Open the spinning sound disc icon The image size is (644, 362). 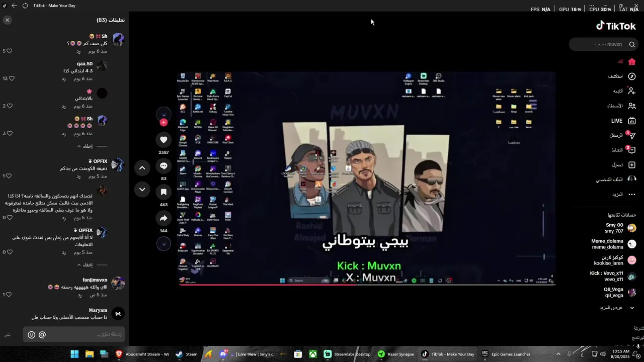pos(164,244)
